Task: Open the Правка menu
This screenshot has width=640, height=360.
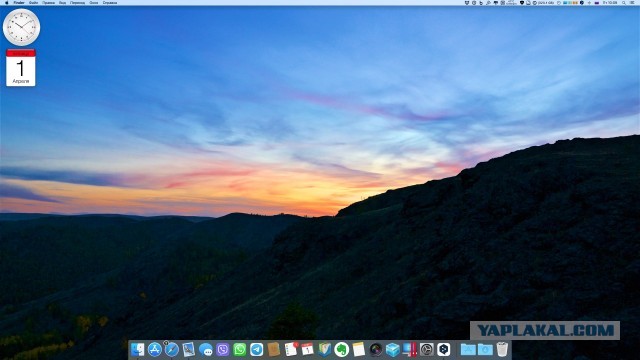Action: 49,2
